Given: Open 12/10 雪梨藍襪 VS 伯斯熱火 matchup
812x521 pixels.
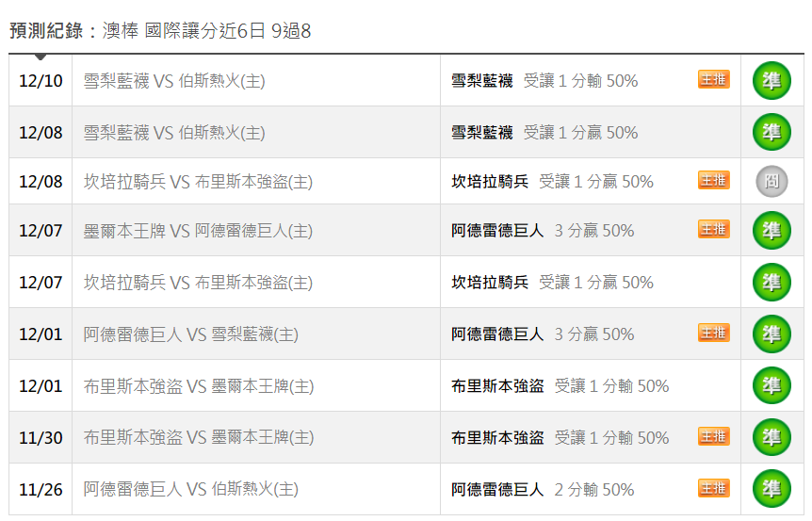Looking at the screenshot, I should click(x=174, y=81).
